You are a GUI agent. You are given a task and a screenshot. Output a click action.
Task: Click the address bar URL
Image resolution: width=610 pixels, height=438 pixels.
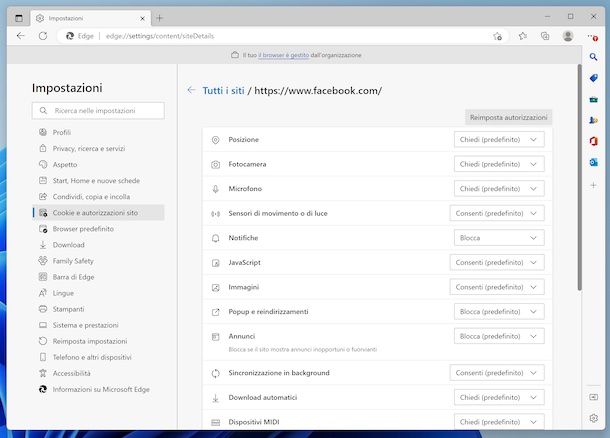pos(160,36)
